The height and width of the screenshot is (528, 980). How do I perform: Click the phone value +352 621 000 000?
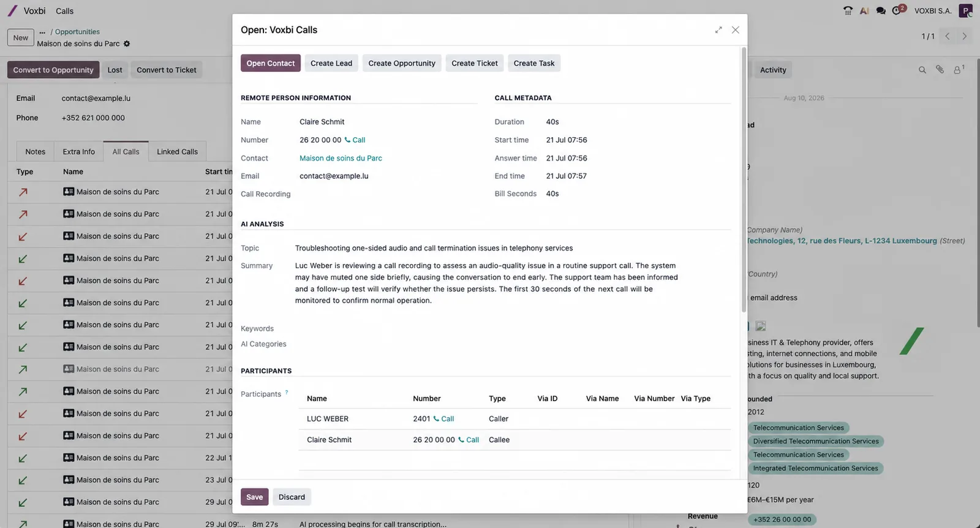pyautogui.click(x=93, y=118)
